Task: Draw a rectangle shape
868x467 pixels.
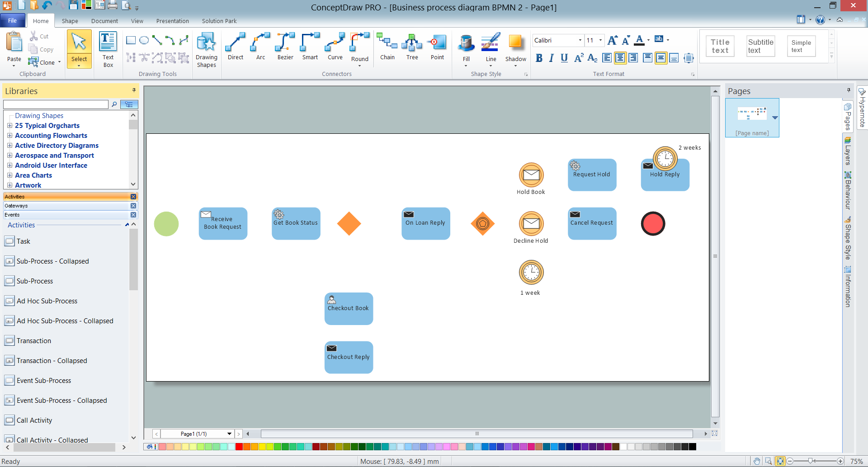Action: [131, 40]
